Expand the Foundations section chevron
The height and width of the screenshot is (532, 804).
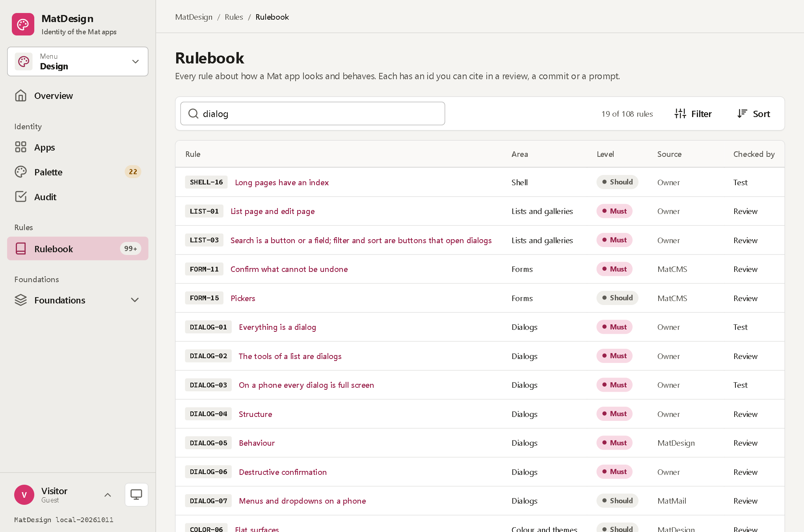tap(135, 300)
